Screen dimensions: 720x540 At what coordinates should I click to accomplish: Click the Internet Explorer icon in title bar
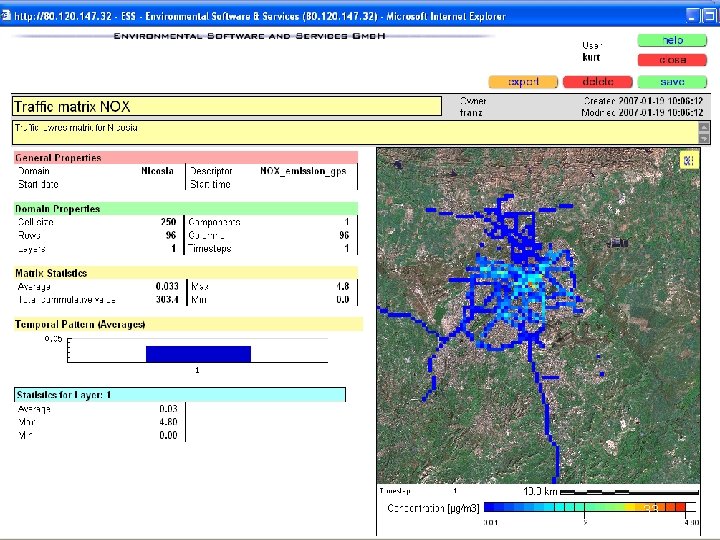coord(8,15)
